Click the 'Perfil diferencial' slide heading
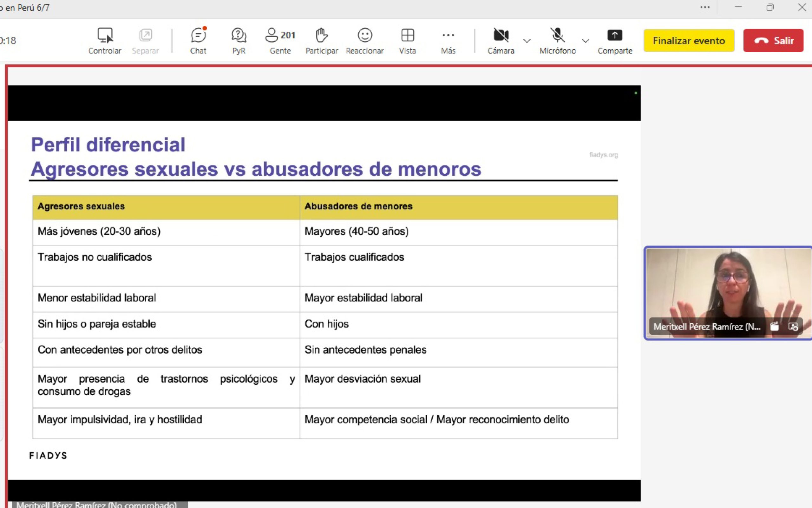Screen dimensions: 812x508 tap(108, 144)
